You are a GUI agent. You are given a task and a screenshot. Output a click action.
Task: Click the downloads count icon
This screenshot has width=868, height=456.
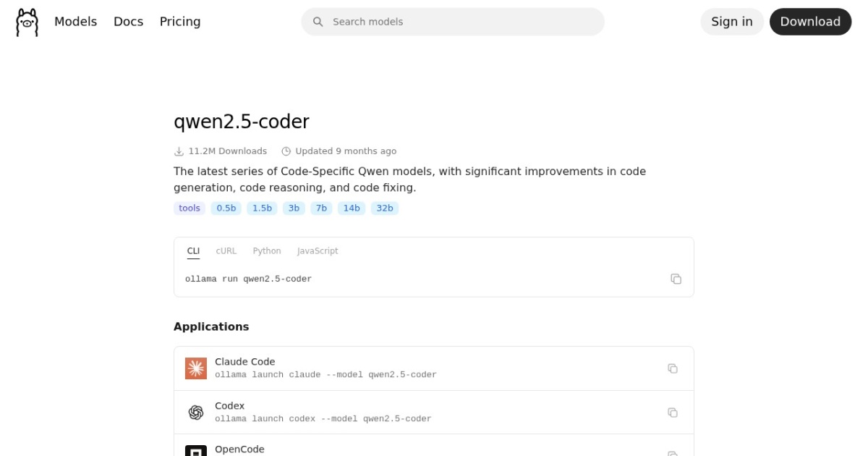click(x=178, y=151)
